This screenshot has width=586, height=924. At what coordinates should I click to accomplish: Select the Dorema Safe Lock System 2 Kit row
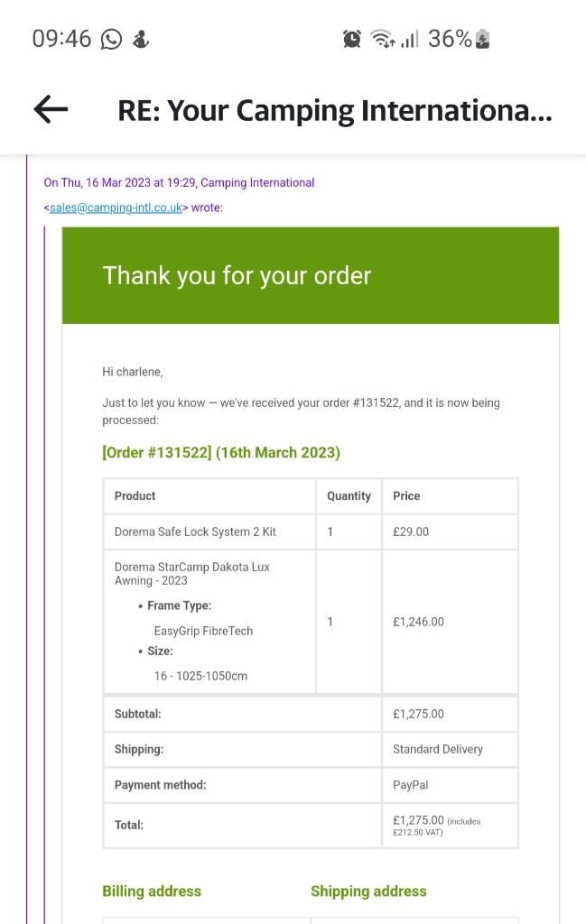point(311,531)
